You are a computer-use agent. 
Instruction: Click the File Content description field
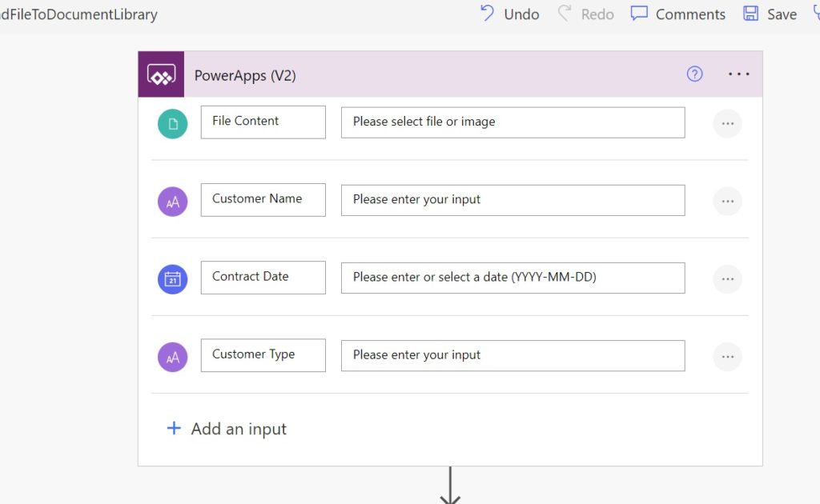tap(512, 122)
